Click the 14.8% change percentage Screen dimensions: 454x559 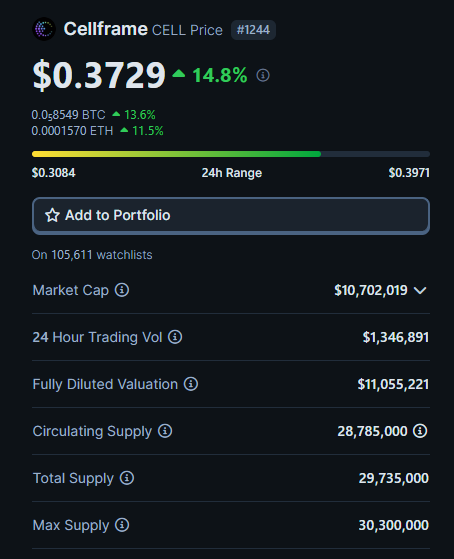(220, 75)
